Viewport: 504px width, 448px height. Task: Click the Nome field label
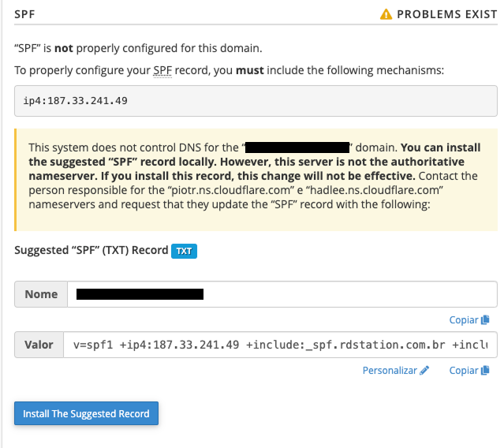coord(41,294)
